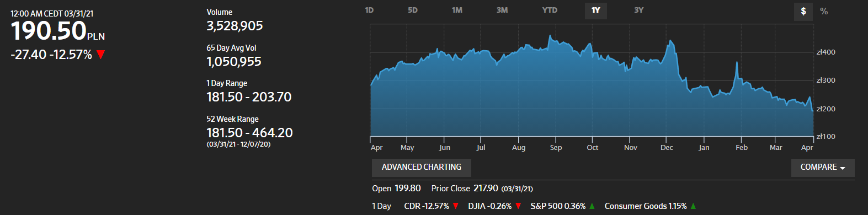Open the Advanced Charting button
This screenshot has width=868, height=215.
(422, 167)
